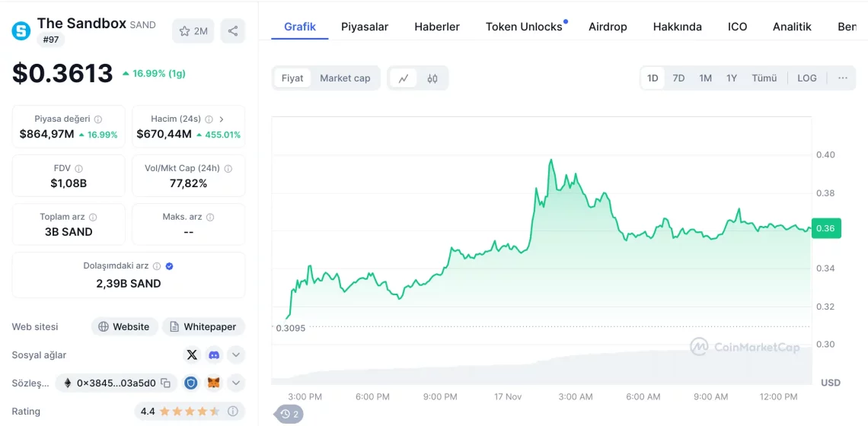Open the X (Twitter) social link
This screenshot has height=426, width=868.
click(192, 354)
